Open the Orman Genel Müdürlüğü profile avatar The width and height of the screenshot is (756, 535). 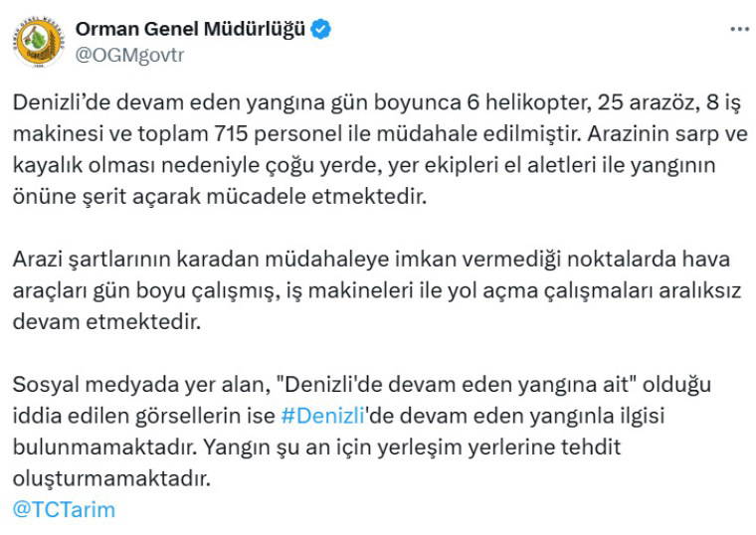pos(39,42)
